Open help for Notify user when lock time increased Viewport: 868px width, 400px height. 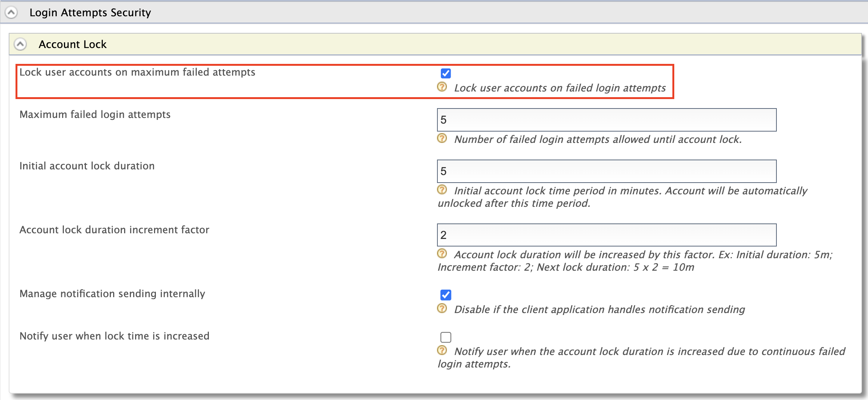[442, 351]
